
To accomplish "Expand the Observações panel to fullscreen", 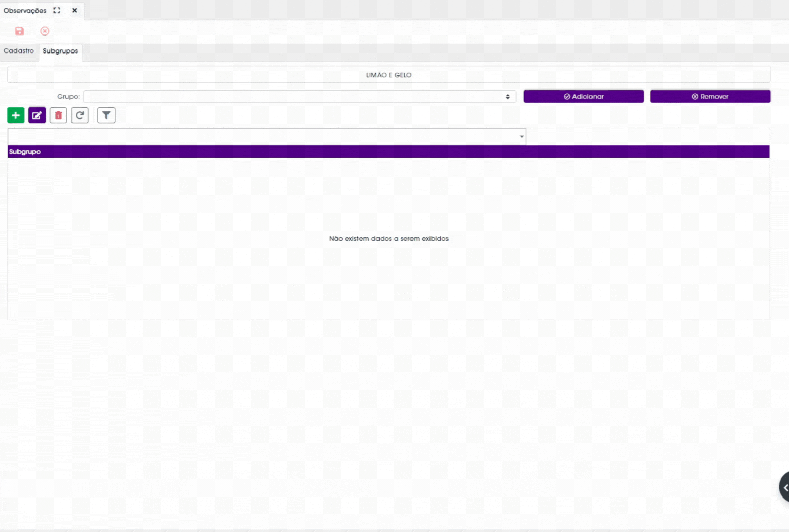I will click(57, 10).
